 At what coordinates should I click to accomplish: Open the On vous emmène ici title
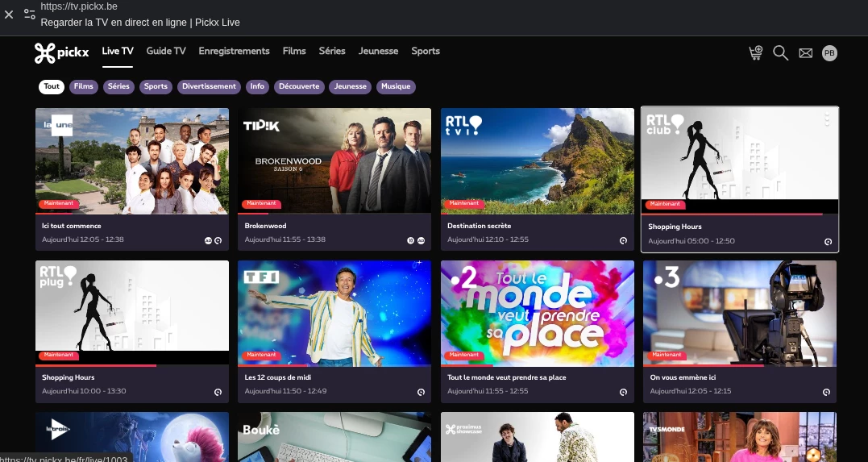click(683, 378)
